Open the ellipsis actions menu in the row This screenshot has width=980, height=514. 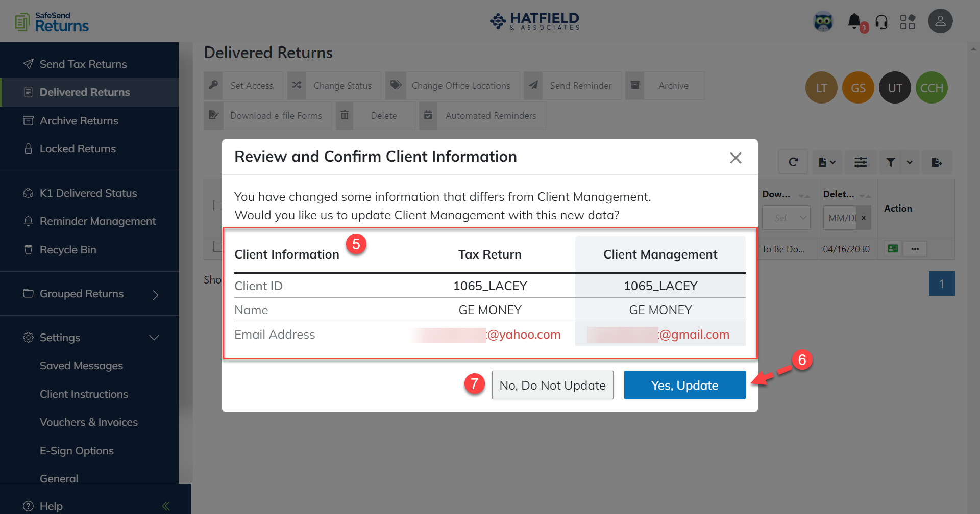(x=915, y=249)
